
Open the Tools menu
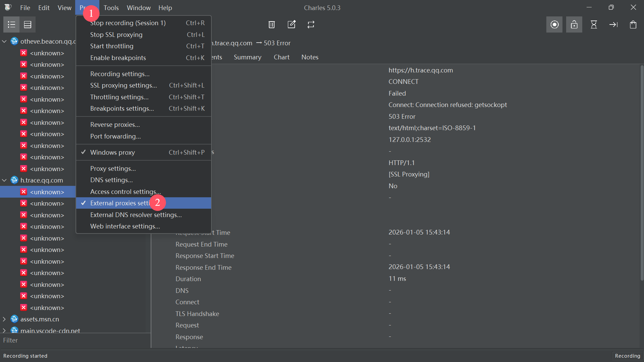(x=111, y=8)
